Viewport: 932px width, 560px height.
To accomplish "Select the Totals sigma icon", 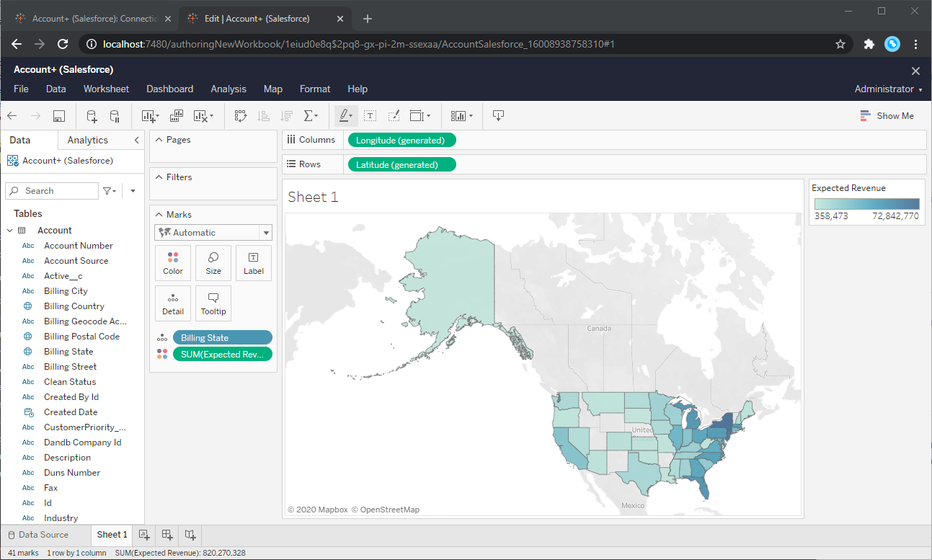I will tap(309, 115).
